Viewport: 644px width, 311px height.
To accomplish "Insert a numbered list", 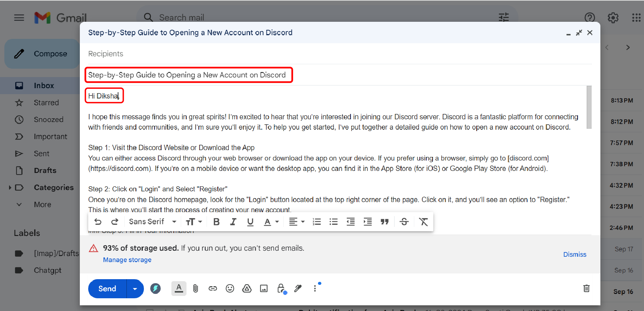I will 317,222.
